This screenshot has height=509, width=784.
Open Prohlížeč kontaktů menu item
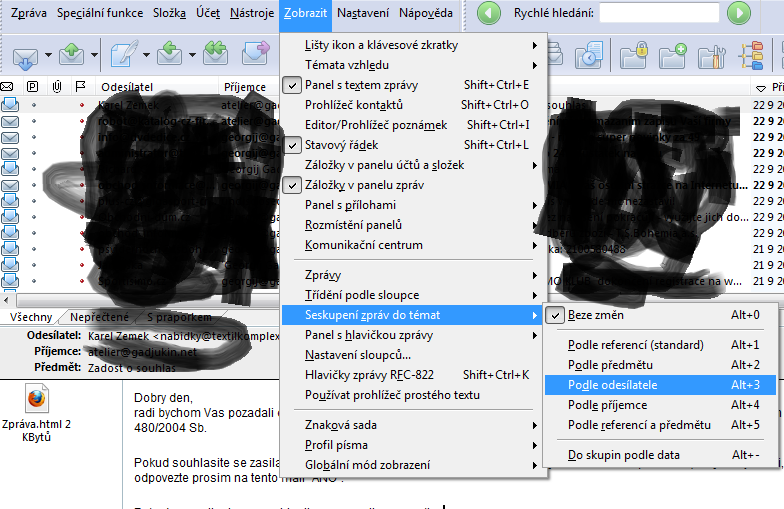[x=414, y=105]
